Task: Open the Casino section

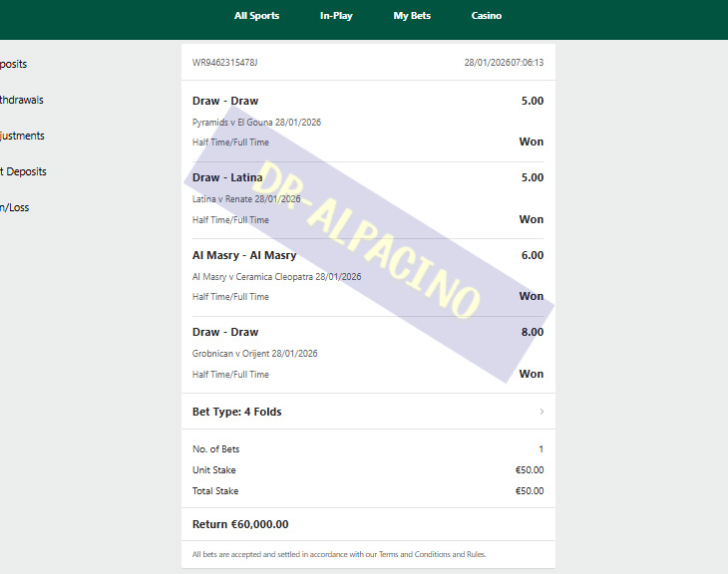Action: tap(486, 16)
